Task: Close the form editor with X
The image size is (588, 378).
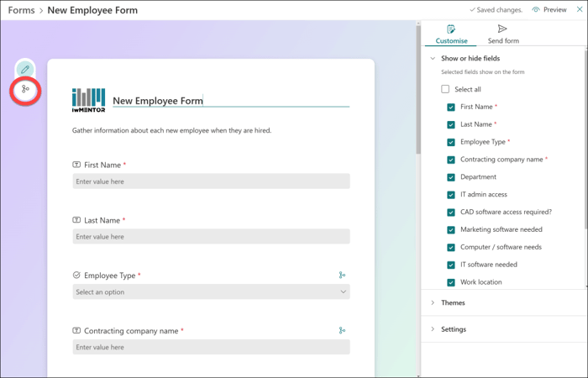Action: click(579, 10)
